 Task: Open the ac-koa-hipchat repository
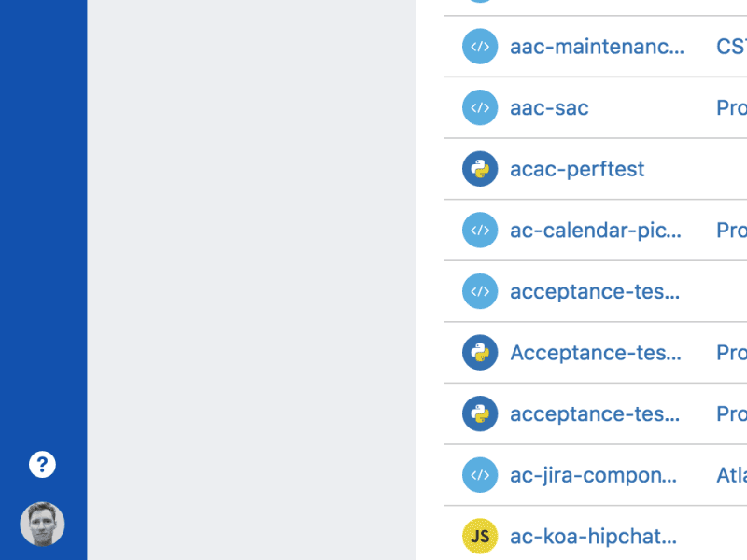point(590,536)
